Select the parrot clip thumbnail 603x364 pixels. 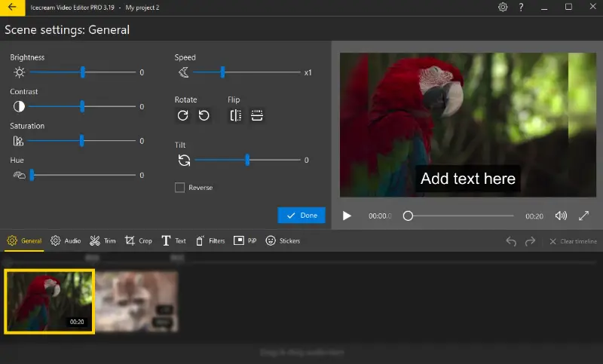(x=49, y=301)
